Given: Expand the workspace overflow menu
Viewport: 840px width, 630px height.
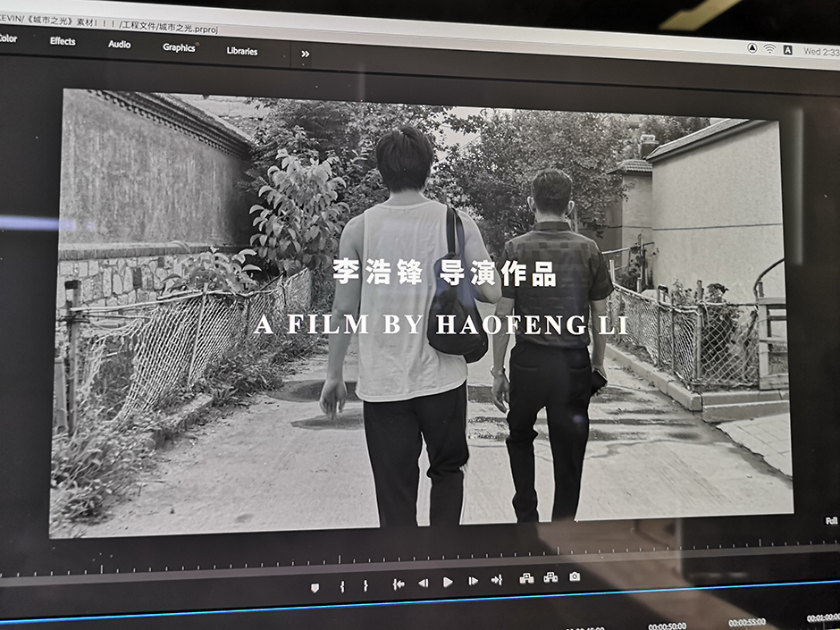Looking at the screenshot, I should pos(306,55).
